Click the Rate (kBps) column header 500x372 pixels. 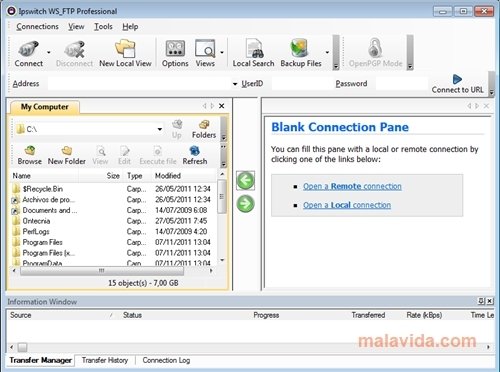click(x=424, y=315)
